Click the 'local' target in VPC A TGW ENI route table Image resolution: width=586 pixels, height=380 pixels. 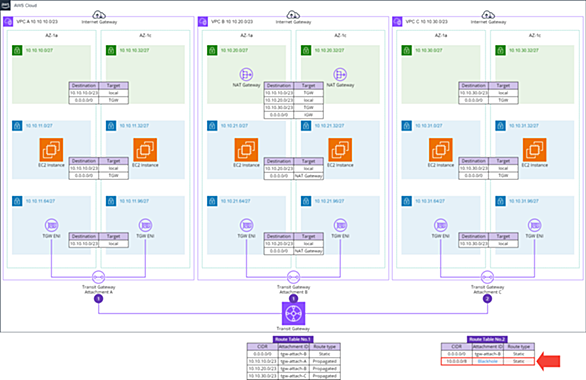(x=114, y=244)
